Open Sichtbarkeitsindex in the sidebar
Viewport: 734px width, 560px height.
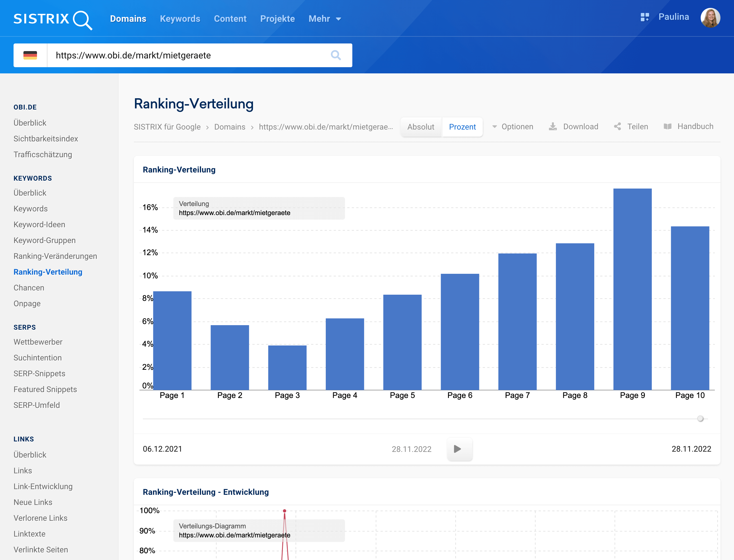coord(46,139)
